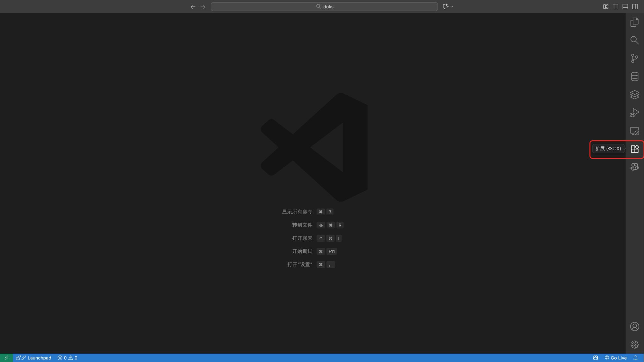Image resolution: width=644 pixels, height=362 pixels.
Task: Open the Remote Explorer monitor icon
Action: [634, 131]
